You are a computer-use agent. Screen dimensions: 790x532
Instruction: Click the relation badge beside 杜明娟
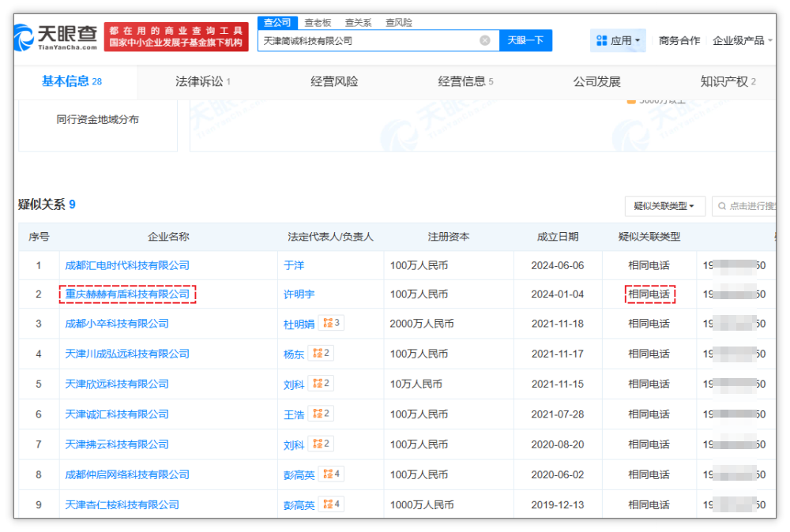[x=332, y=323]
